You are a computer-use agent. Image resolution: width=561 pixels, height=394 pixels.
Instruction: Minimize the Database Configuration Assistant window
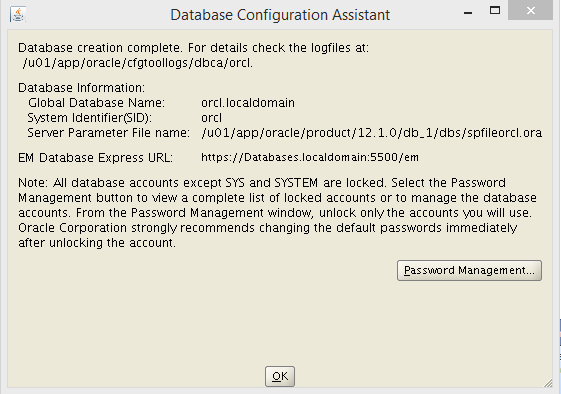pos(468,13)
